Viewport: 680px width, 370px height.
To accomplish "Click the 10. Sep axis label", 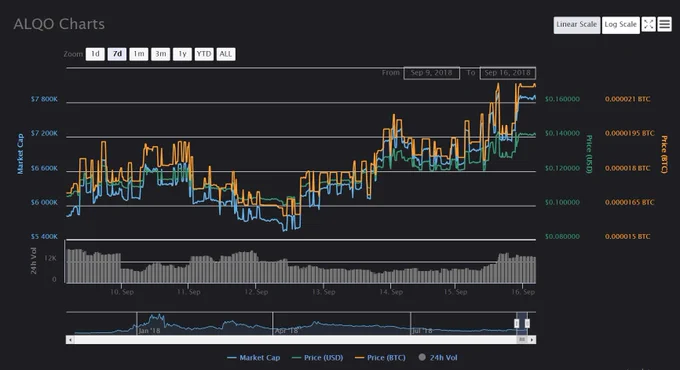I will point(122,292).
